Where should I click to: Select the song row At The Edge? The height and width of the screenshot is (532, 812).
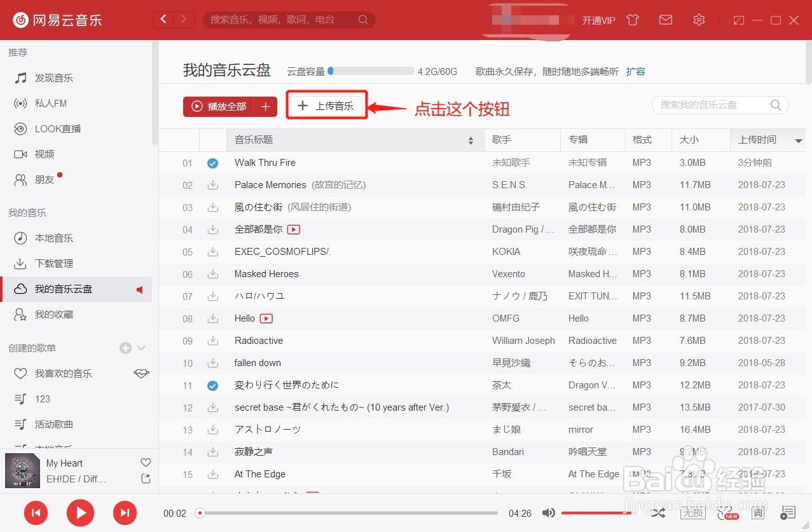pos(482,474)
